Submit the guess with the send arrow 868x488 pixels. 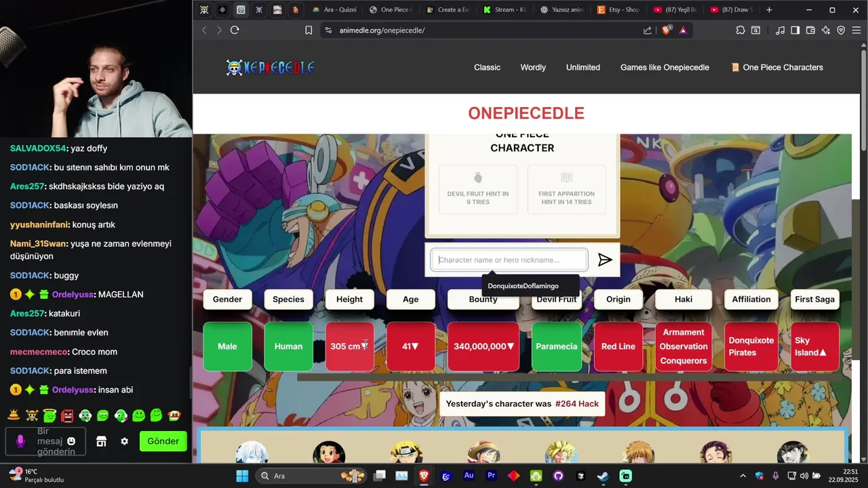[605, 260]
